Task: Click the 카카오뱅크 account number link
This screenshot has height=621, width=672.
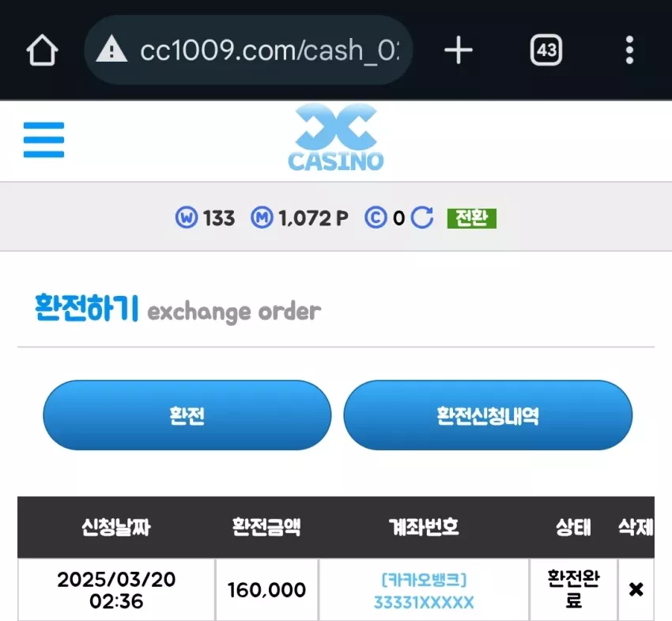Action: (x=424, y=591)
